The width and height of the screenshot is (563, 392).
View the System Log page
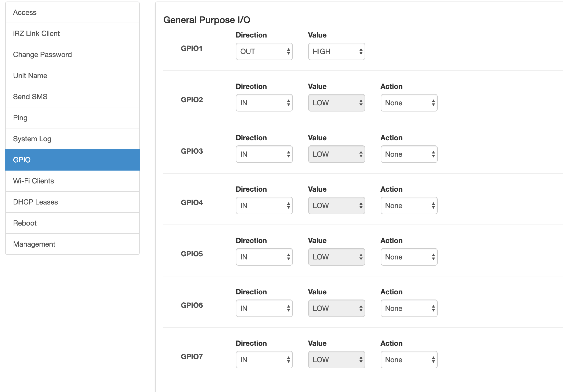72,139
